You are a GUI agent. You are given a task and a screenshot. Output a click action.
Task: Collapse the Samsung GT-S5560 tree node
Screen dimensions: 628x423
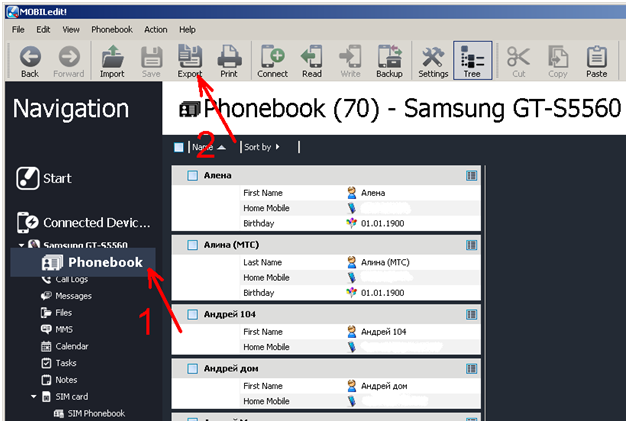(21, 245)
